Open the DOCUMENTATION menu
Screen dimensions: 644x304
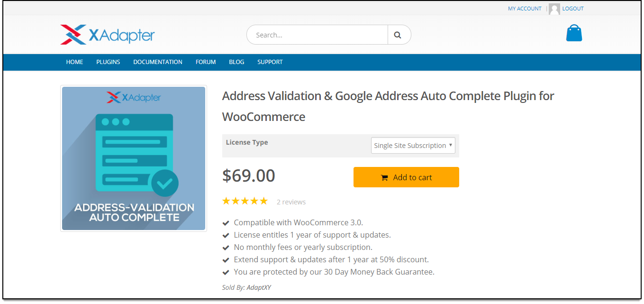tap(157, 62)
